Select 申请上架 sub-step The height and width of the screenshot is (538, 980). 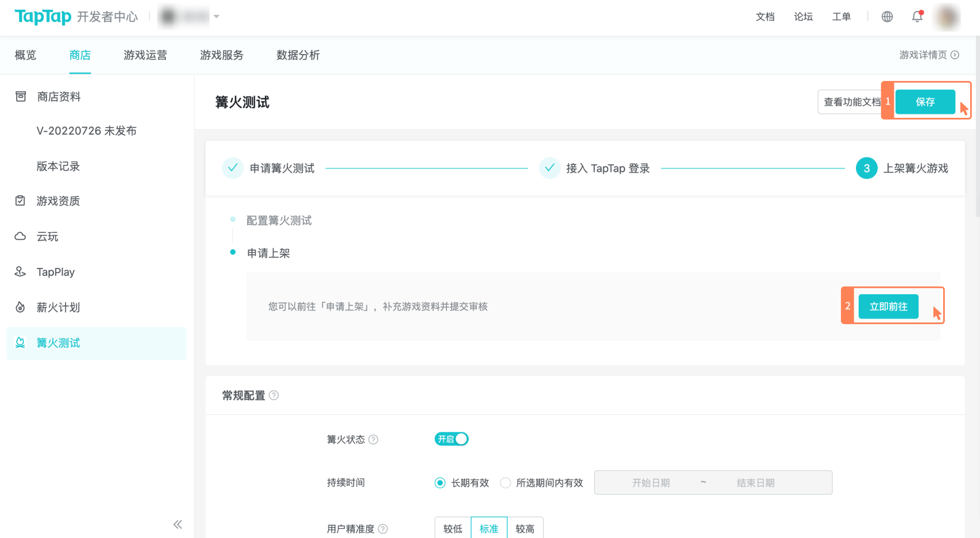[x=268, y=253]
